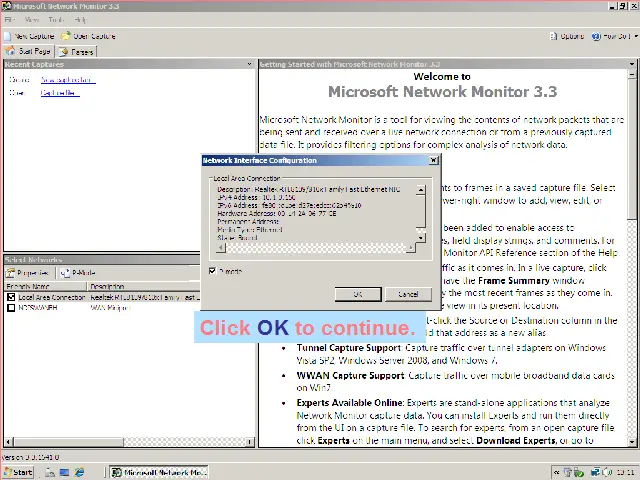Close the Network Interface Configuration dialog
The width and height of the screenshot is (640, 480).
pos(433,160)
